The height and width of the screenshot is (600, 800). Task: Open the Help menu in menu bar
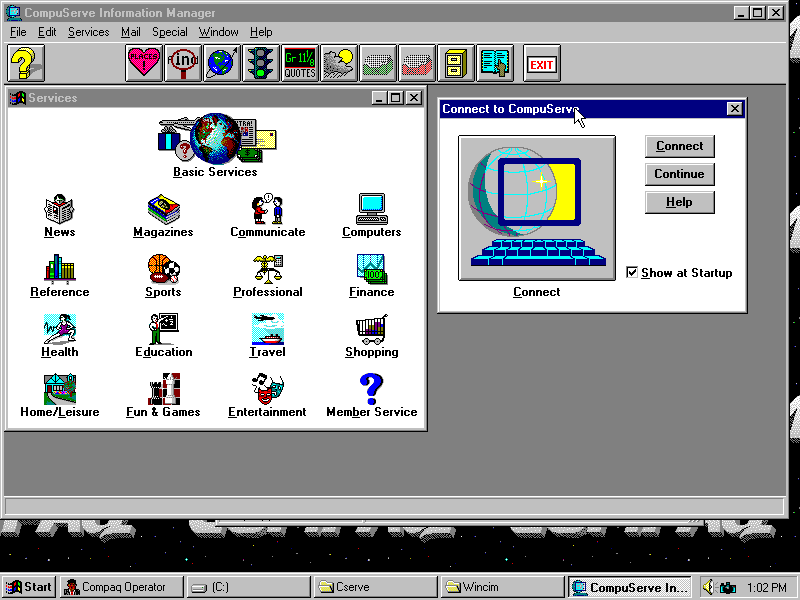(x=261, y=32)
